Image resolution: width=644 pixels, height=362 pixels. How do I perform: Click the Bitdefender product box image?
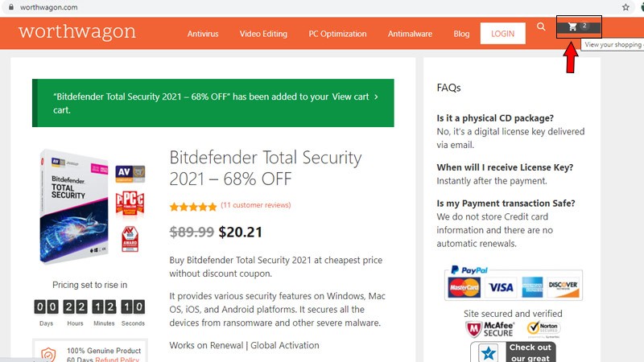click(x=75, y=207)
